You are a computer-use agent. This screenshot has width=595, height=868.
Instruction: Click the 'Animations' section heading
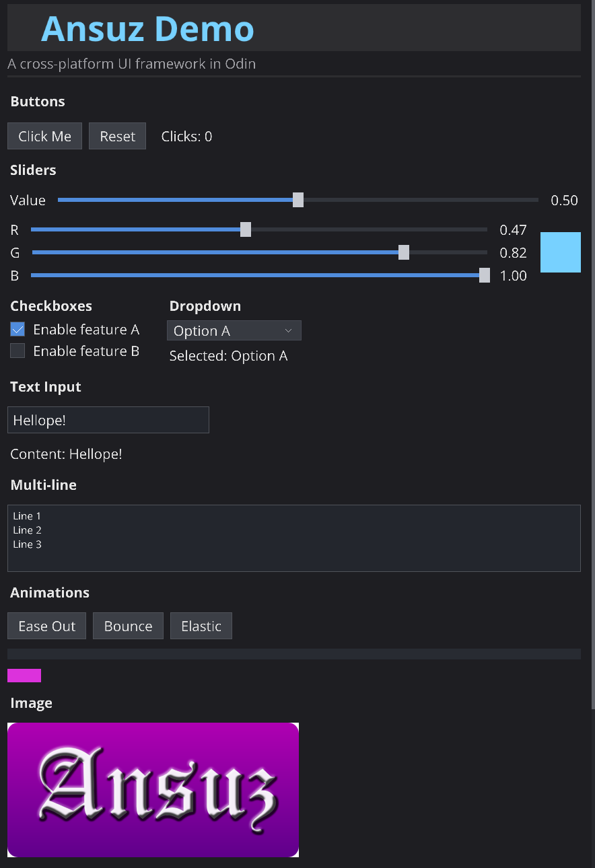(x=50, y=593)
